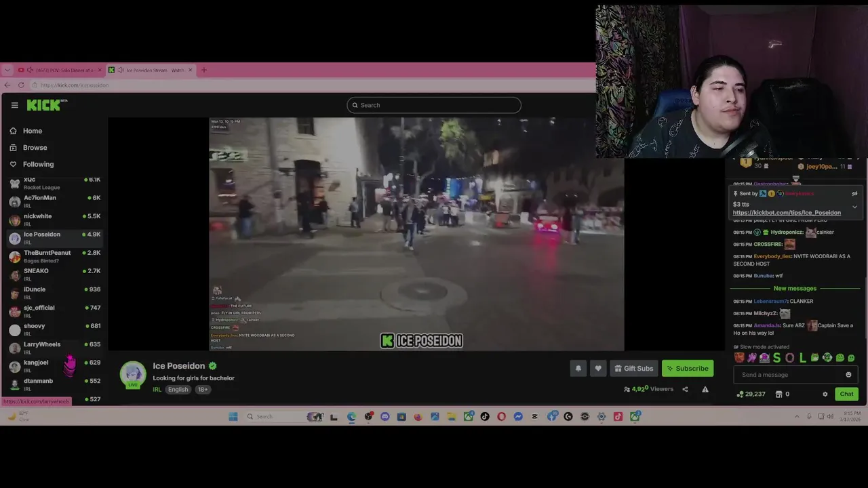Open sjc_official channel in sidebar
This screenshot has height=488, width=868.
click(x=54, y=311)
